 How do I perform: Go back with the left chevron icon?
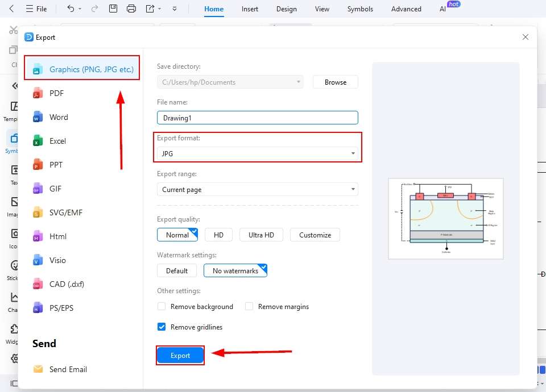pyautogui.click(x=11, y=9)
